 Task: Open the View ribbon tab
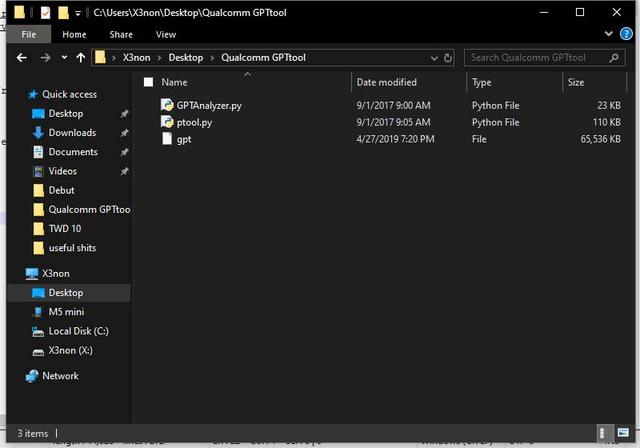[x=166, y=34]
